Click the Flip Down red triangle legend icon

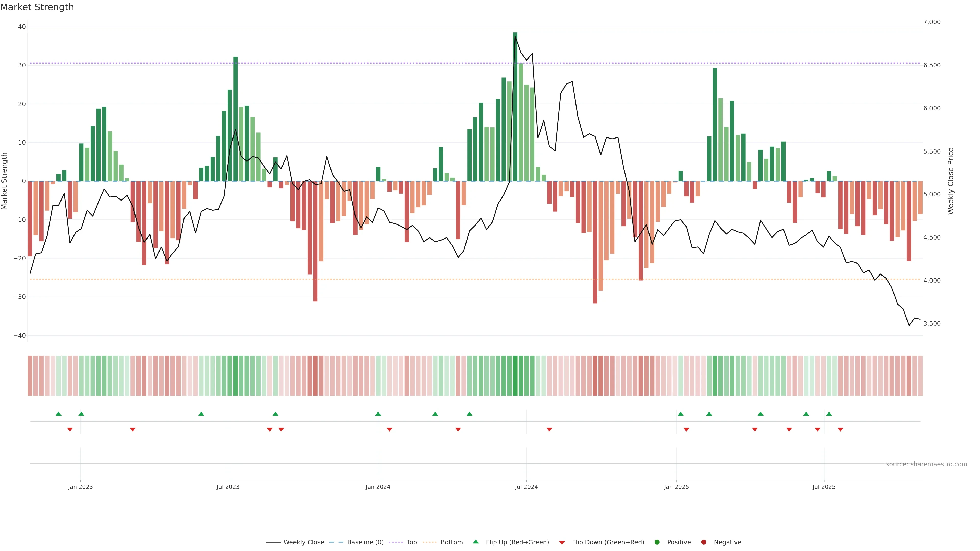click(x=562, y=542)
